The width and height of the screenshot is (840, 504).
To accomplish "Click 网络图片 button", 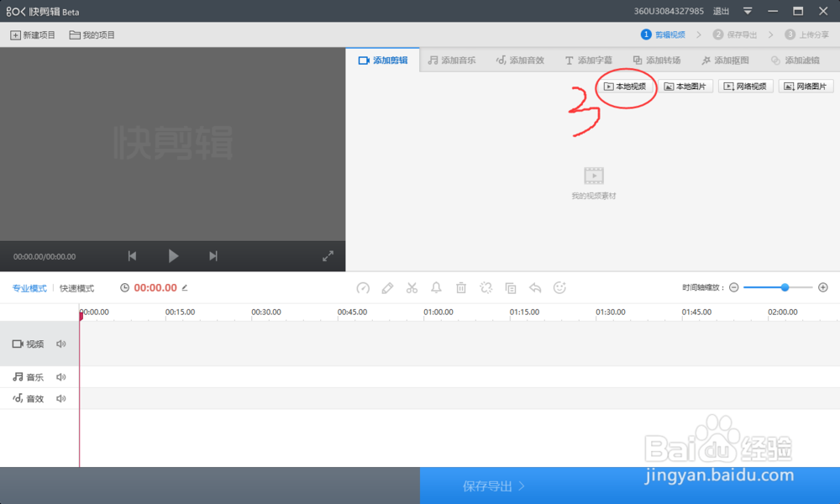I will [x=806, y=87].
